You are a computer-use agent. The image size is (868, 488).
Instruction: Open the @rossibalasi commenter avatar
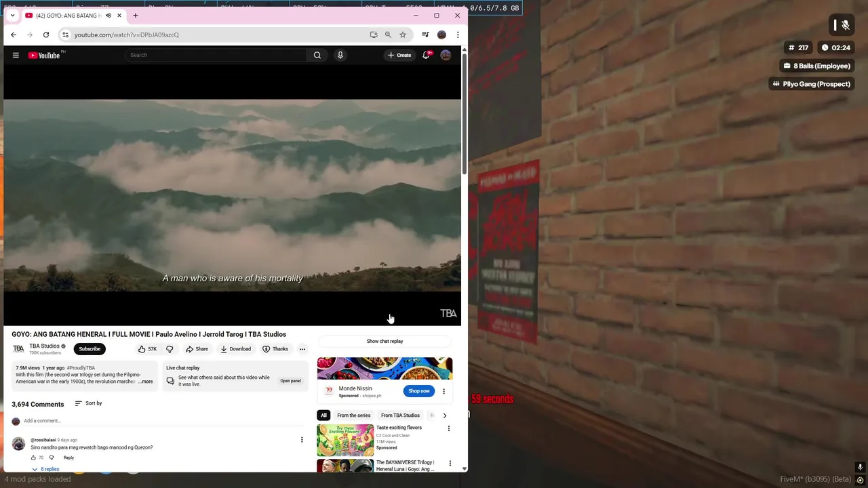click(18, 444)
